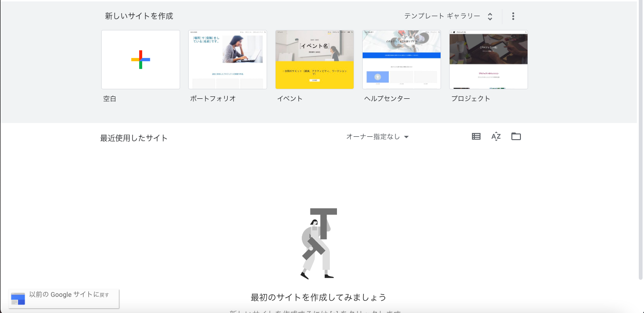Click the 新しいサイトを作成 heading
644x313 pixels.
click(139, 16)
